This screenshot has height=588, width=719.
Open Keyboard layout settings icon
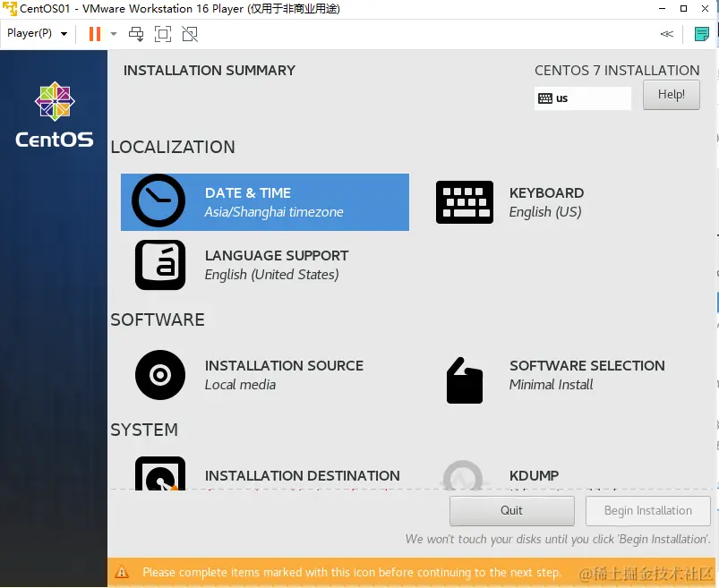[465, 202]
